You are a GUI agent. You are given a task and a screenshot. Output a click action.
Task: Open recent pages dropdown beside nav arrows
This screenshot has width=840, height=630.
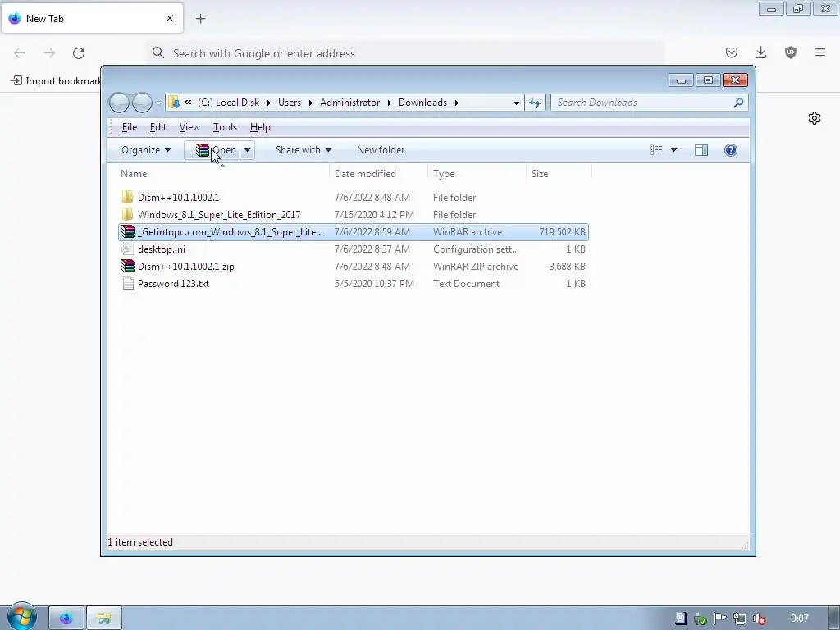click(x=158, y=103)
